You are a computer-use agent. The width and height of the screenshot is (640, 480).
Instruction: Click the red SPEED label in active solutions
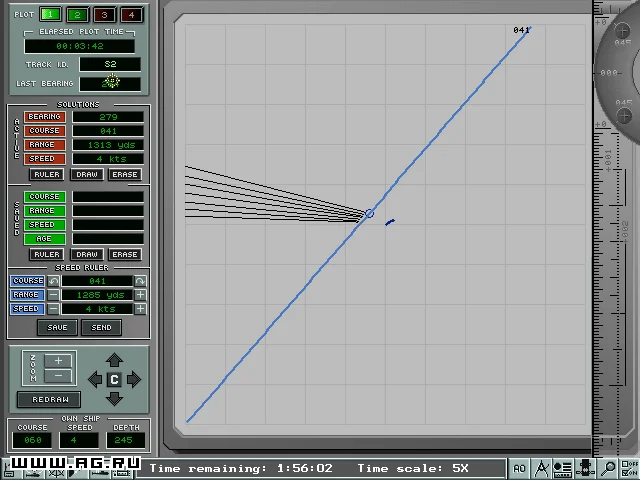click(x=44, y=159)
